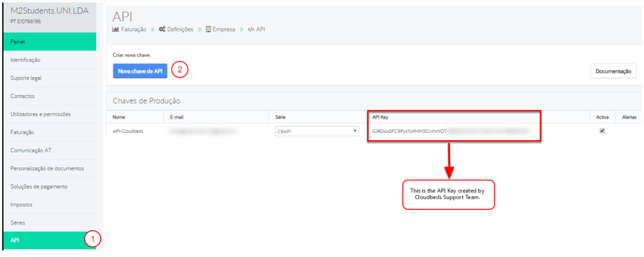This screenshot has width=644, height=257.
Task: Click the API Key value in the table
Action: (x=409, y=131)
